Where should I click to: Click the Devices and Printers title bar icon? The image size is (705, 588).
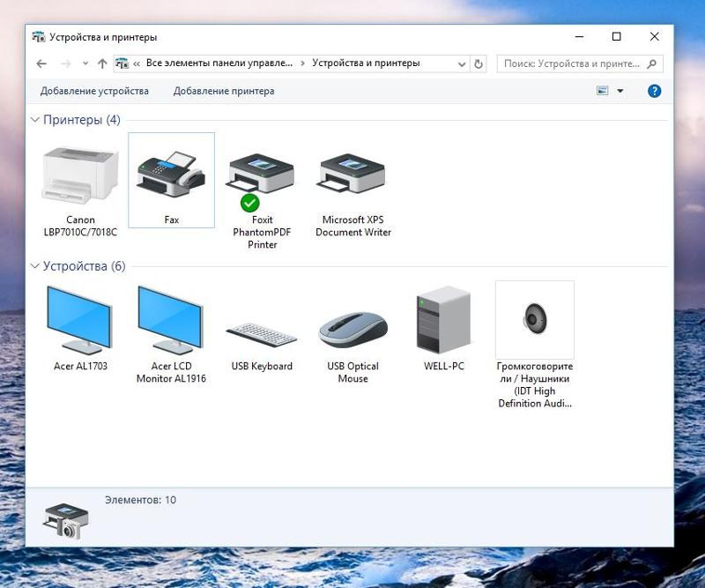point(39,37)
